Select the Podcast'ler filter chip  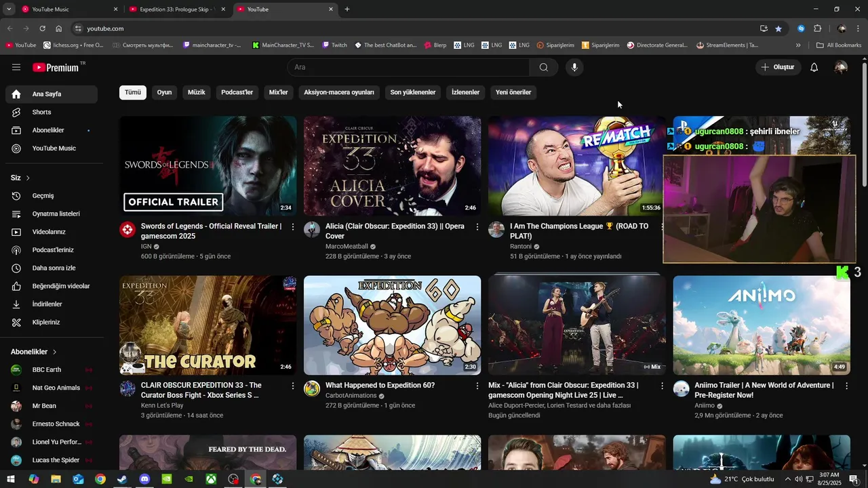237,92
